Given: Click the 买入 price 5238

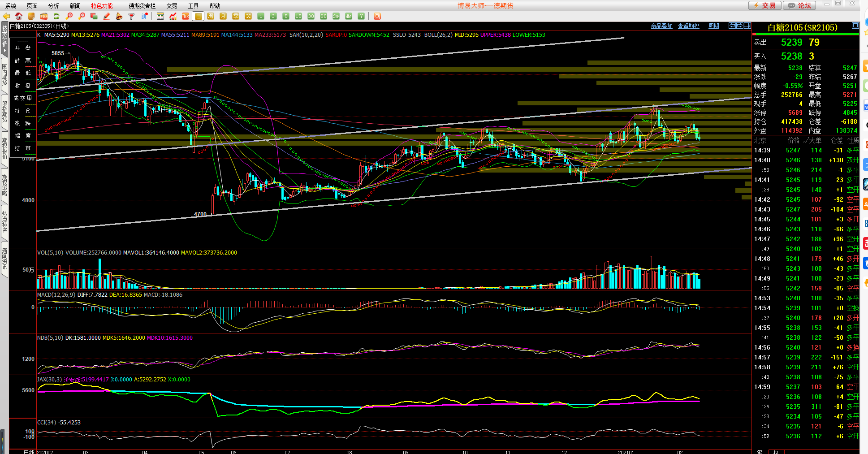Looking at the screenshot, I should 791,56.
